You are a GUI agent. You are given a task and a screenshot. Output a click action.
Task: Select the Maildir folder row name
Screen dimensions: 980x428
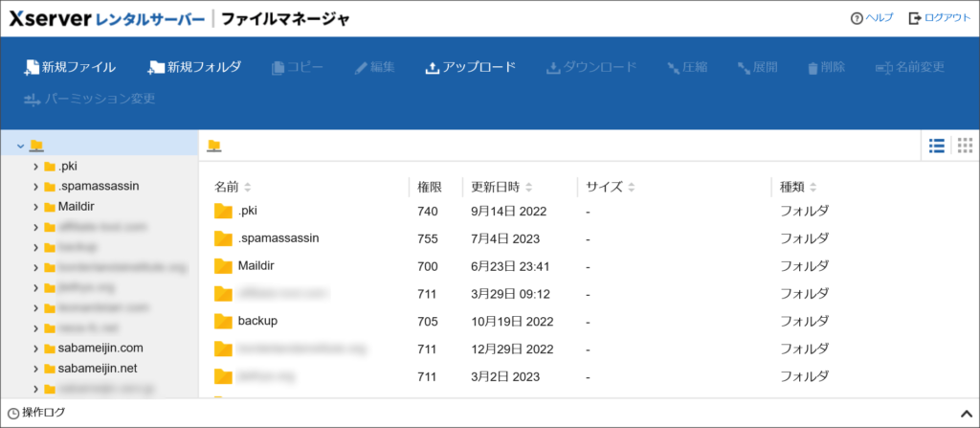pos(256,266)
